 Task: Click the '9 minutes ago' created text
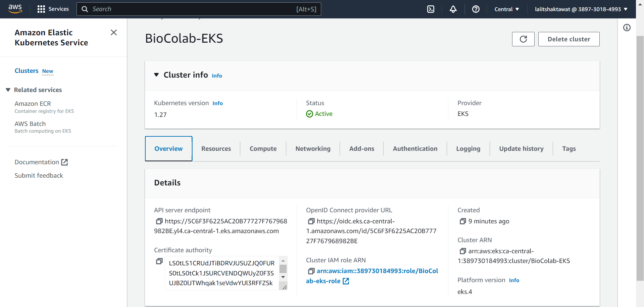click(489, 221)
